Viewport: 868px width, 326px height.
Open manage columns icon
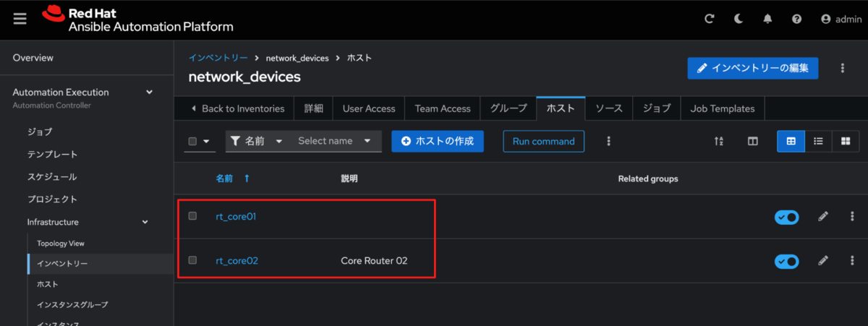(x=752, y=141)
